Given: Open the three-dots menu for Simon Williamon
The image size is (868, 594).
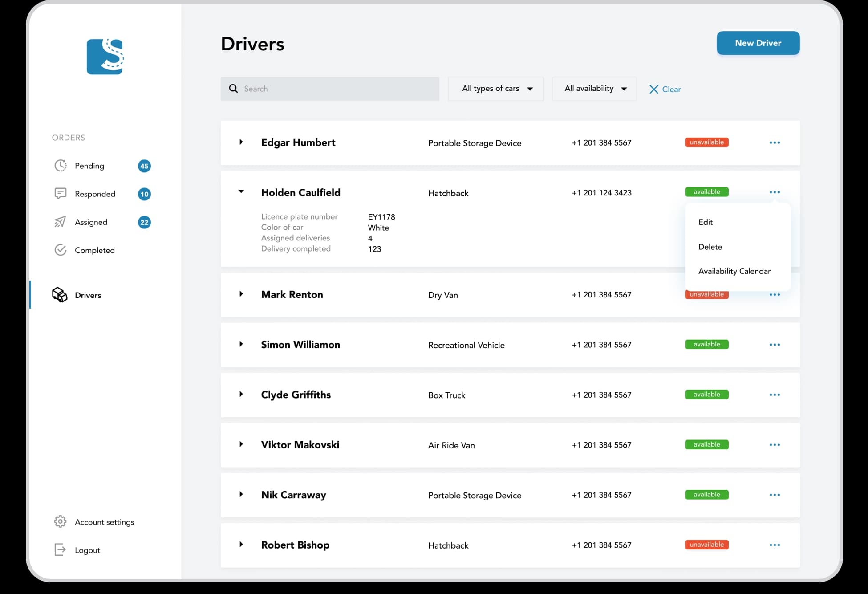Looking at the screenshot, I should [x=775, y=345].
